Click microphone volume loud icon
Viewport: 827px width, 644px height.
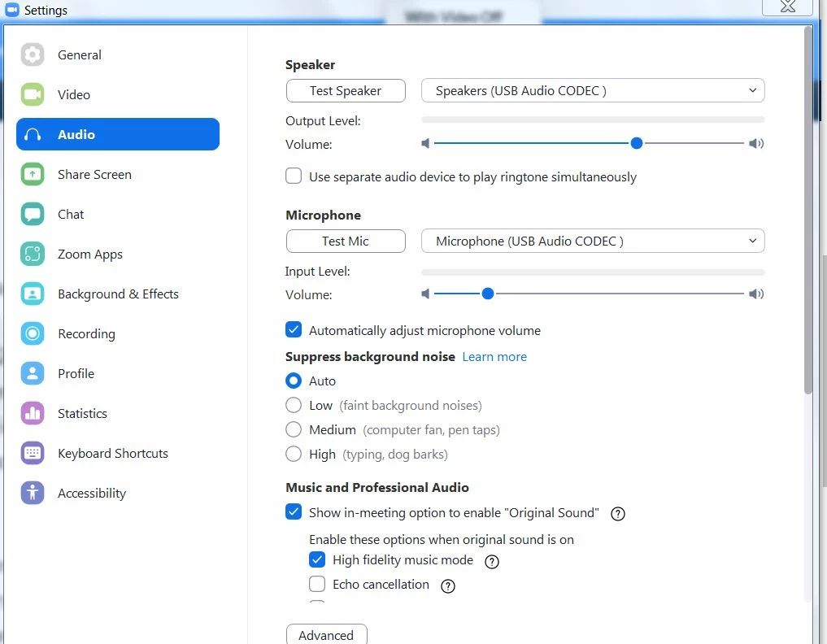coord(756,294)
